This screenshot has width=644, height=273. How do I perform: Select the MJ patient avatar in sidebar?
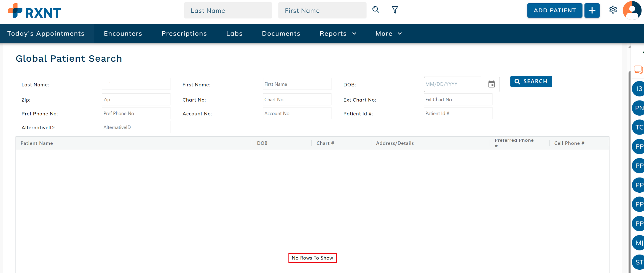click(x=638, y=243)
